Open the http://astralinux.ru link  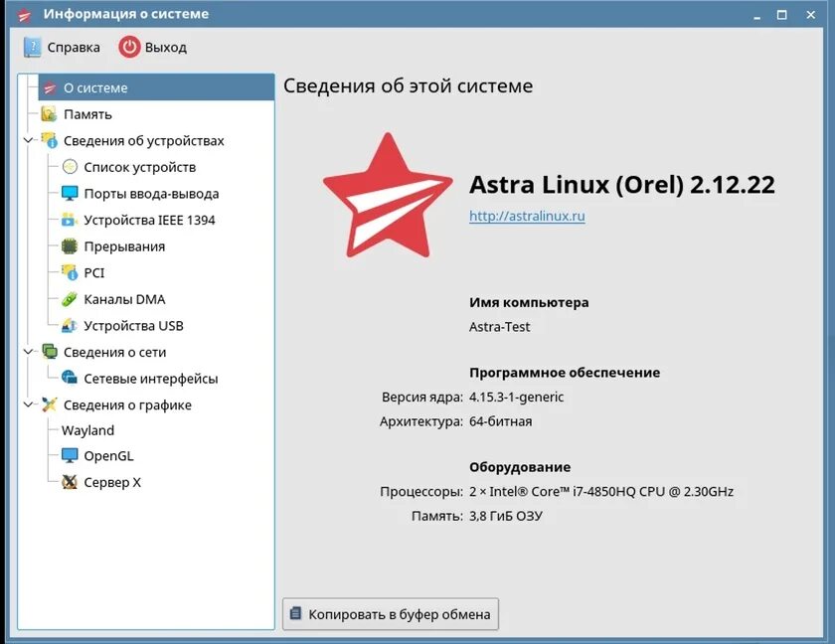click(527, 216)
